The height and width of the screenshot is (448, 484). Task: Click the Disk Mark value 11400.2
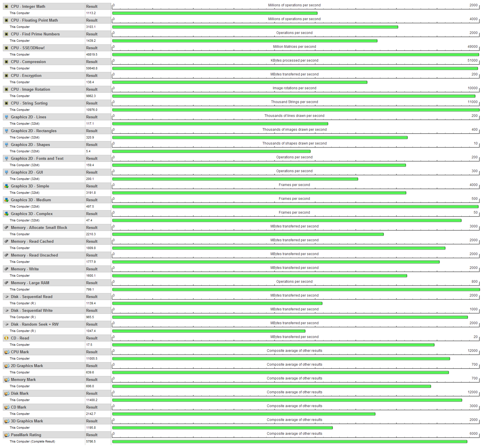[92, 400]
